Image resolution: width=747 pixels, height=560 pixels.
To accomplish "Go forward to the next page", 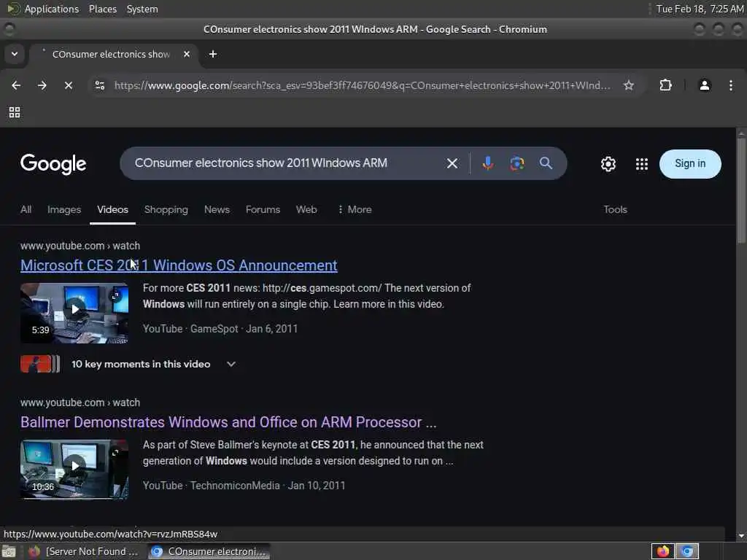I will (42, 85).
